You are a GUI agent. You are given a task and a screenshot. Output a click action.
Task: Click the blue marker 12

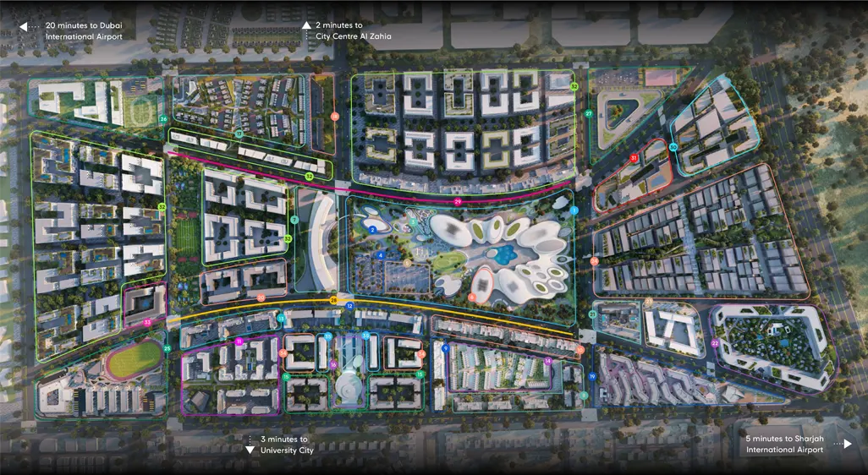click(349, 305)
